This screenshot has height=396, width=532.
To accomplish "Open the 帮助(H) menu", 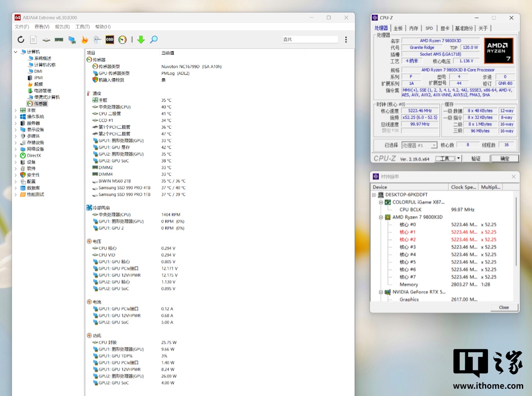I will [103, 26].
